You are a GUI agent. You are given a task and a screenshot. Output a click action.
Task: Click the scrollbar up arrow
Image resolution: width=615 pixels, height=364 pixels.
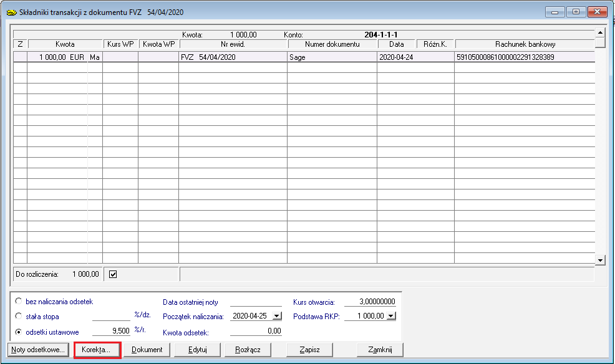pyautogui.click(x=600, y=32)
